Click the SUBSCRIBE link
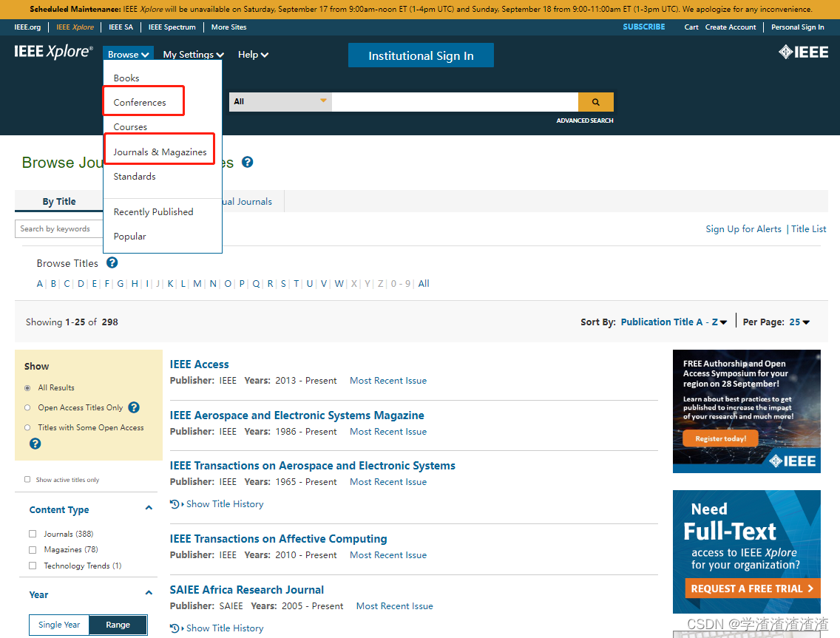 pos(644,27)
